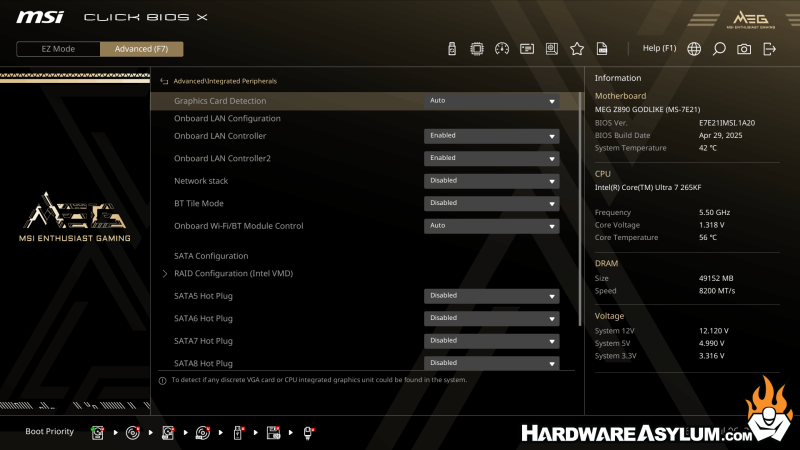The width and height of the screenshot is (800, 450).
Task: Click Onboard LAN Configuration heading
Action: [x=227, y=118]
